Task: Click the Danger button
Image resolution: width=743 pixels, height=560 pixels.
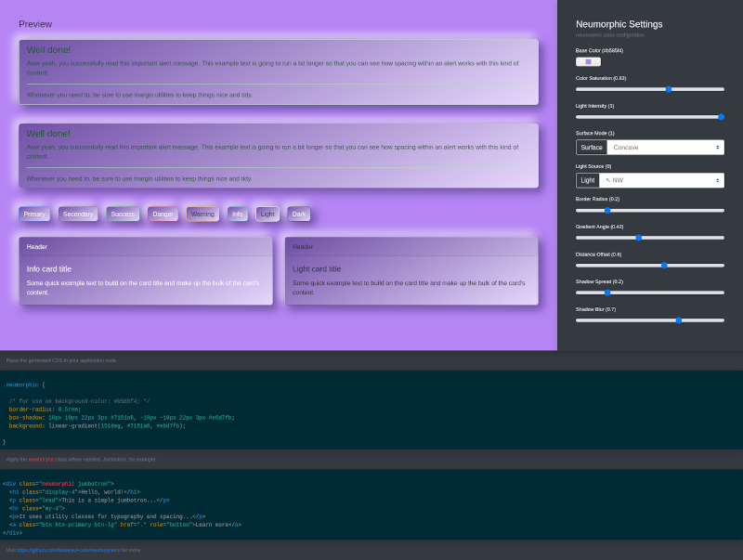Action: pyautogui.click(x=163, y=214)
